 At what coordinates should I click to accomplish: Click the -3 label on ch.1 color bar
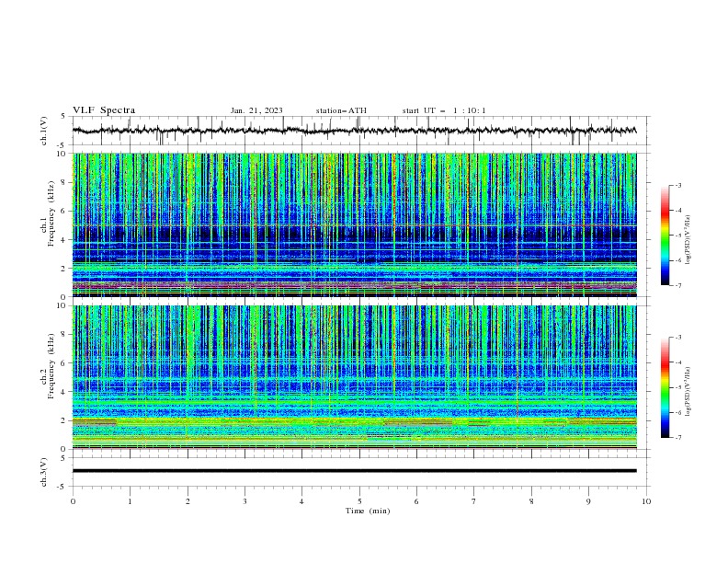677,185
